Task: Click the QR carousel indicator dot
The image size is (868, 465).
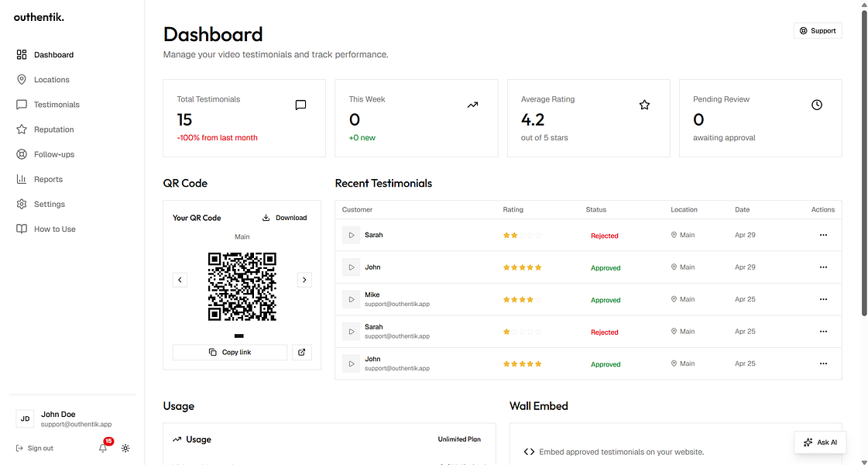Action: coord(239,336)
